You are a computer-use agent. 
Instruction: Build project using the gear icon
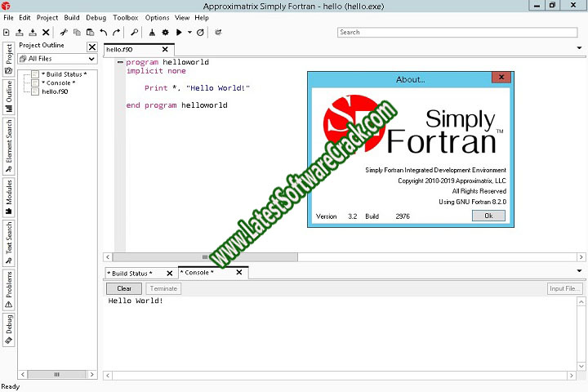165,32
